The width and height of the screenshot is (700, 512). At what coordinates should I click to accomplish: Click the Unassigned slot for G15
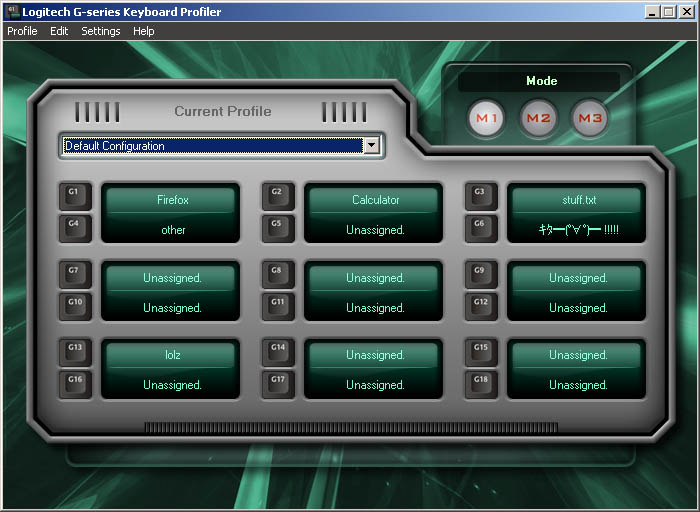click(x=576, y=354)
